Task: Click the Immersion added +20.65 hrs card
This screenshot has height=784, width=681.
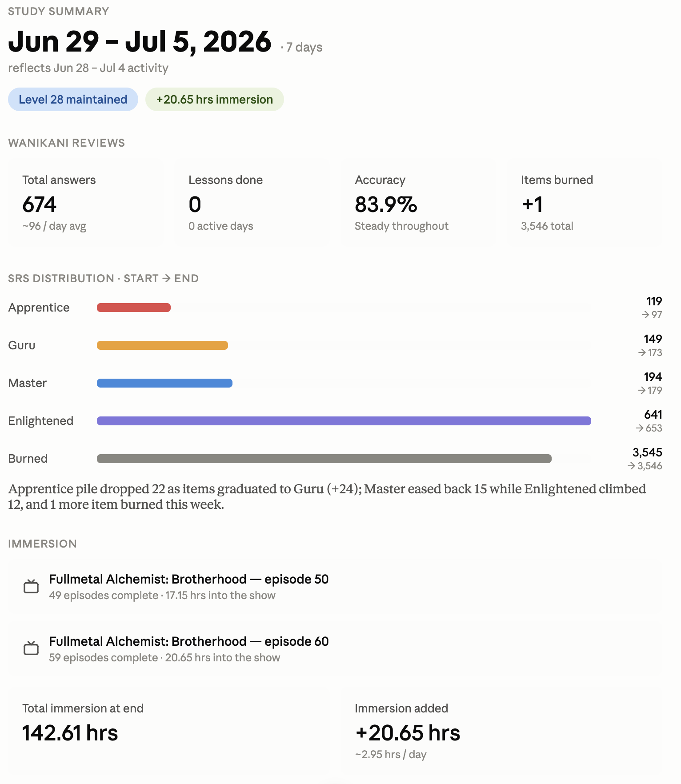Action: (x=501, y=731)
